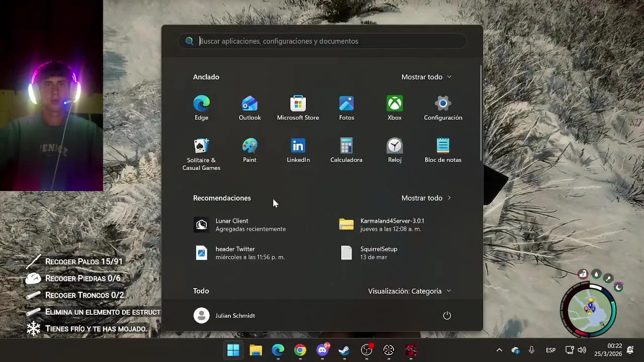Click the Start menu scrollbar
The height and width of the screenshot is (362, 644).
480,113
